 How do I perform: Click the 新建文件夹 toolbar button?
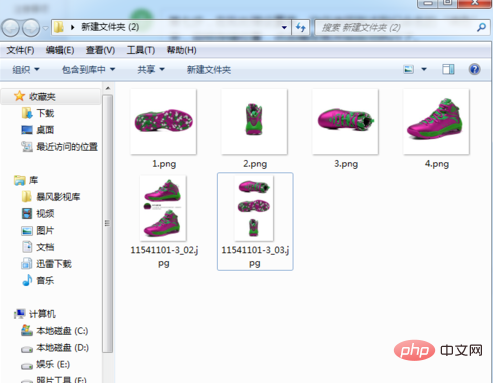click(209, 70)
